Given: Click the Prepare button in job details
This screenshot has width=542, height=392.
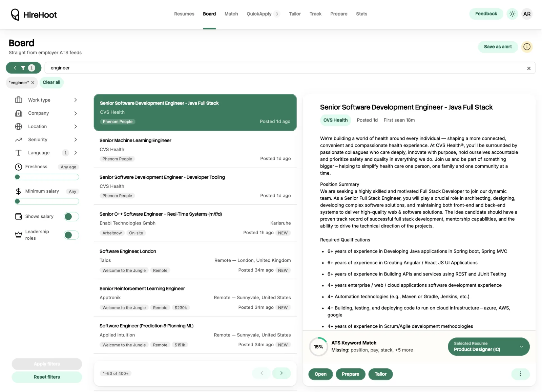Looking at the screenshot, I should [x=350, y=374].
